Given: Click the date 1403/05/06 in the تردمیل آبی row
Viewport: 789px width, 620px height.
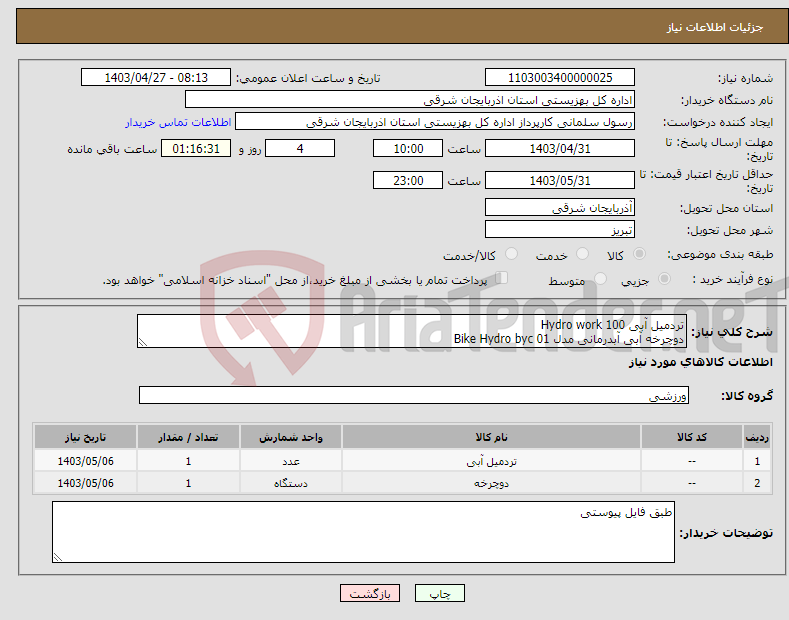Looking at the screenshot, I should (x=86, y=461).
